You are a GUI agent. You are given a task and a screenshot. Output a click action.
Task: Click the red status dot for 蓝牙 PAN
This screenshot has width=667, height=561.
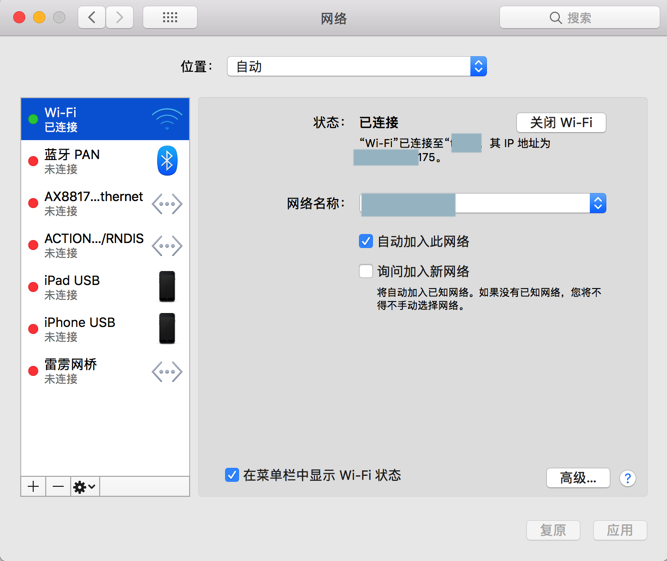coord(33,161)
